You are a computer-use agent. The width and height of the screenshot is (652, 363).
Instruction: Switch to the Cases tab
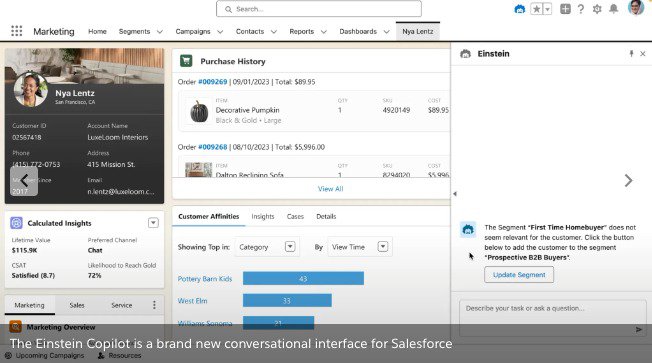[x=295, y=217]
